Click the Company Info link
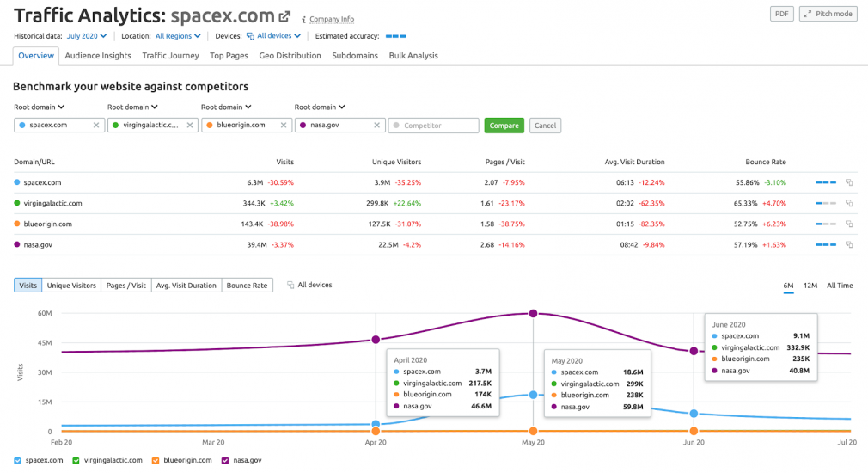Viewport: 868px width, 473px height. tap(331, 19)
